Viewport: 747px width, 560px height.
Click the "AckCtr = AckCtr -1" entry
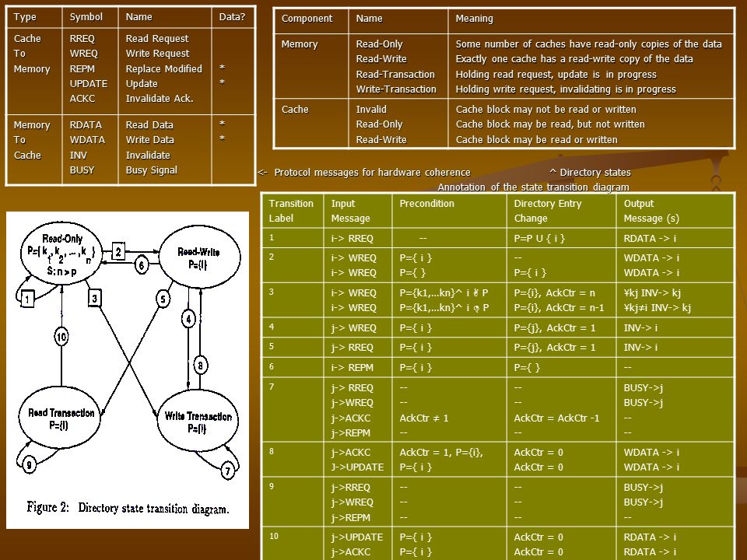click(556, 418)
